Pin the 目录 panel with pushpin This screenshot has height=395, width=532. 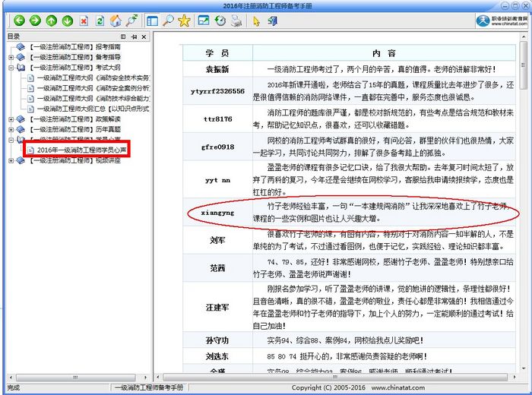(134, 36)
